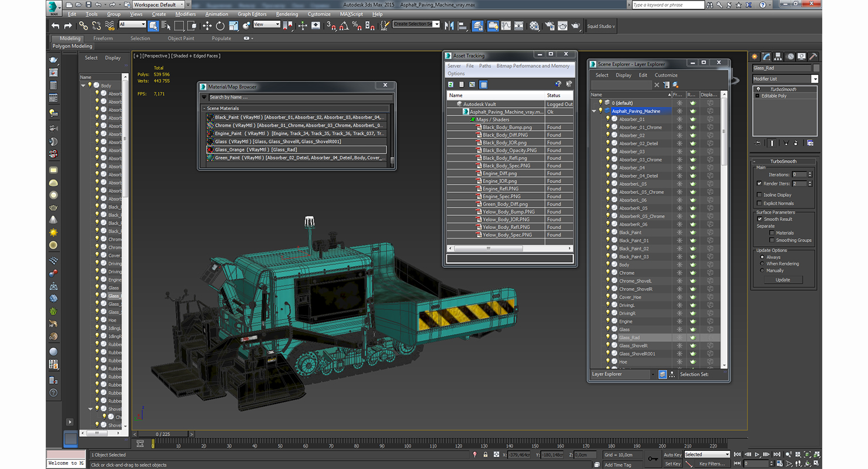868x469 pixels.
Task: Enable Separate by Smoothing Groups checkbox
Action: (x=772, y=240)
